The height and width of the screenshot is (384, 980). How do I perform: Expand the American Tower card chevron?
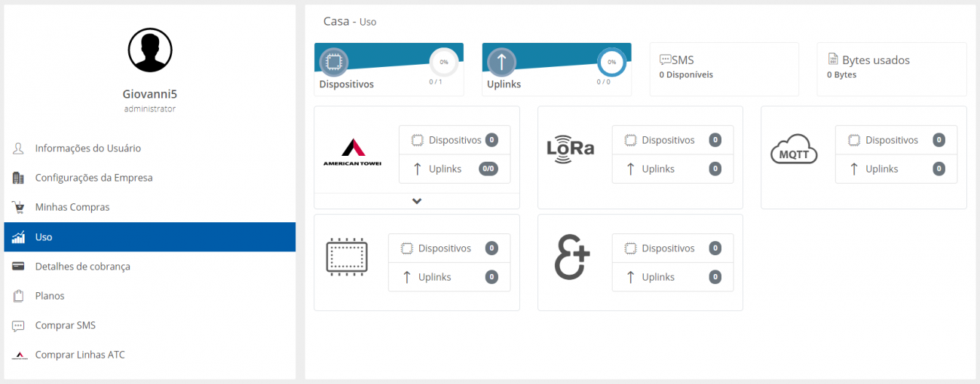(x=417, y=201)
